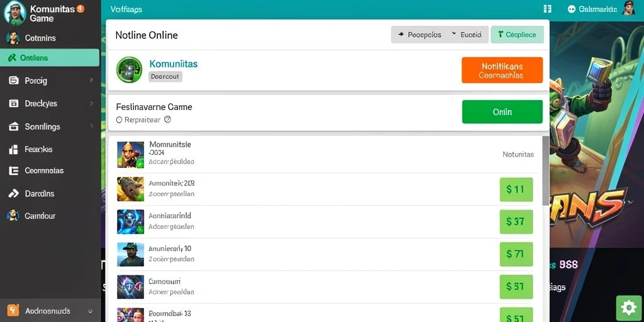Open the Sonnlings sidebar icon
The width and height of the screenshot is (644, 322).
(14, 126)
